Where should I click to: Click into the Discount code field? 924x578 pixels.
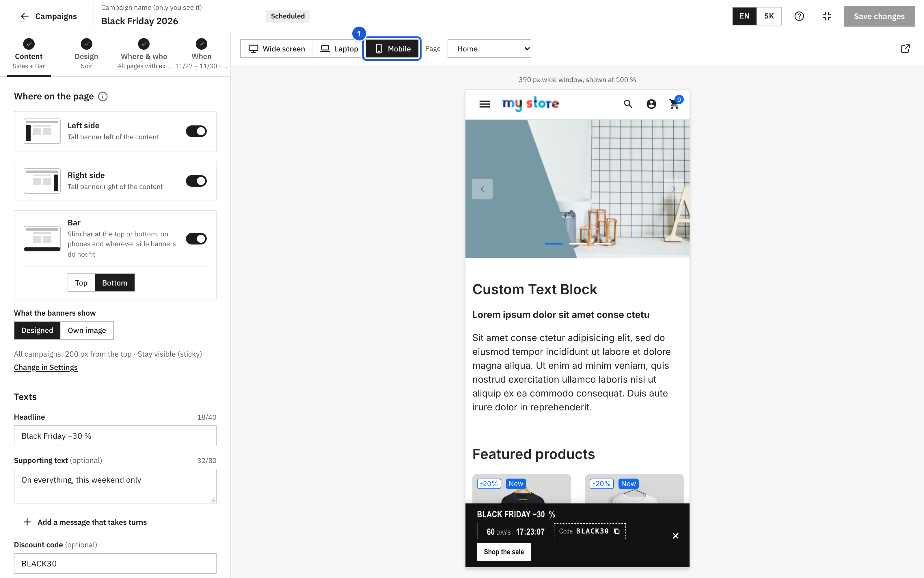point(115,564)
